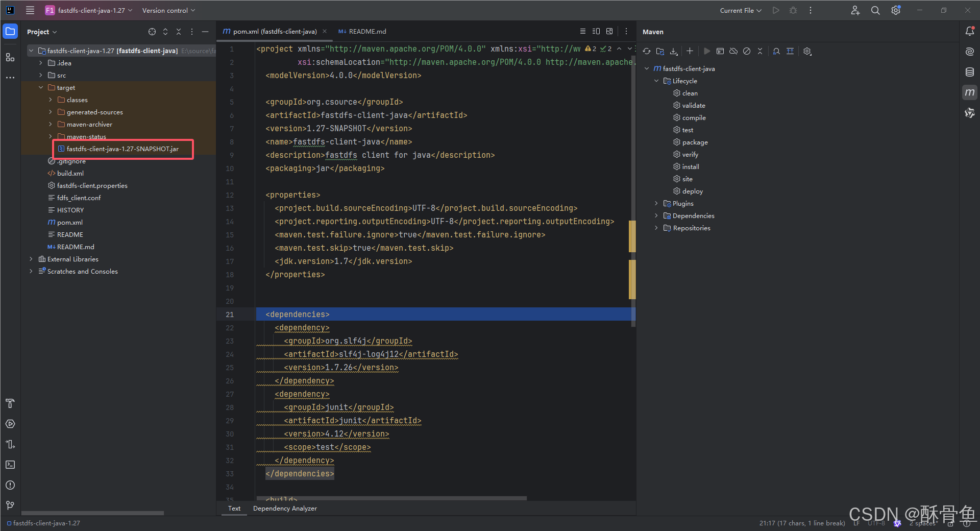
Task: Jump to next highlighted error arrow
Action: (x=629, y=49)
